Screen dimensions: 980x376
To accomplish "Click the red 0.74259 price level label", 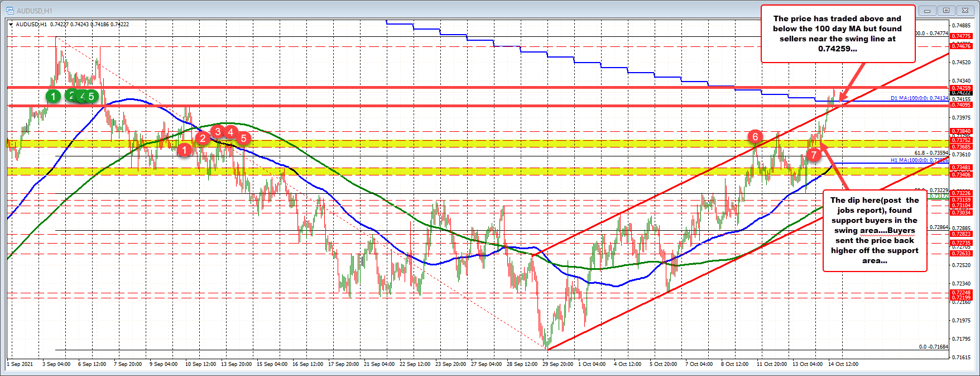I will click(961, 88).
